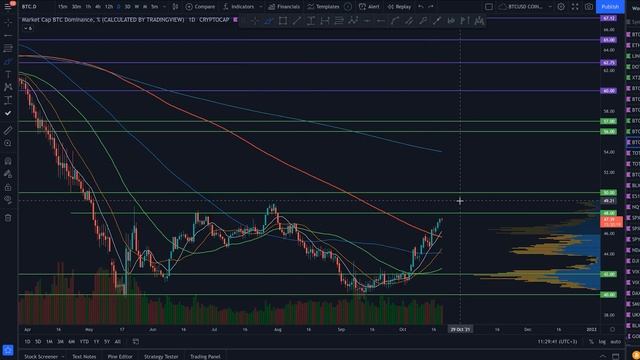Open the Compare symbols button
The image size is (640, 360).
[x=200, y=7]
